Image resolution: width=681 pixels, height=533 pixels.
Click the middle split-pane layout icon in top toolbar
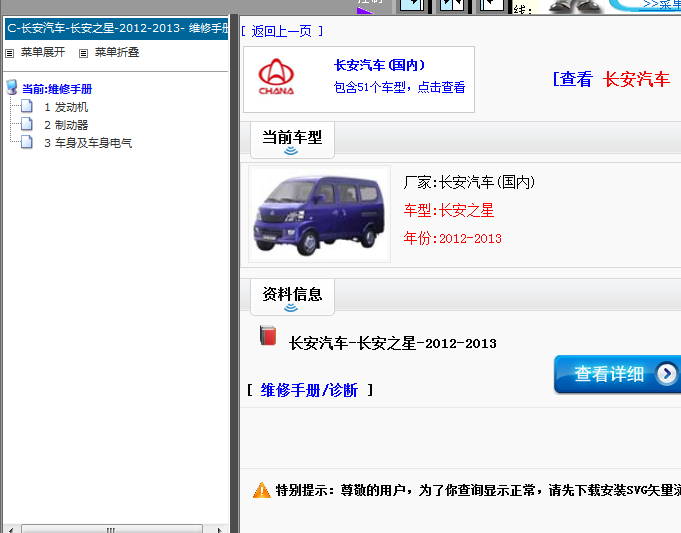coord(452,4)
